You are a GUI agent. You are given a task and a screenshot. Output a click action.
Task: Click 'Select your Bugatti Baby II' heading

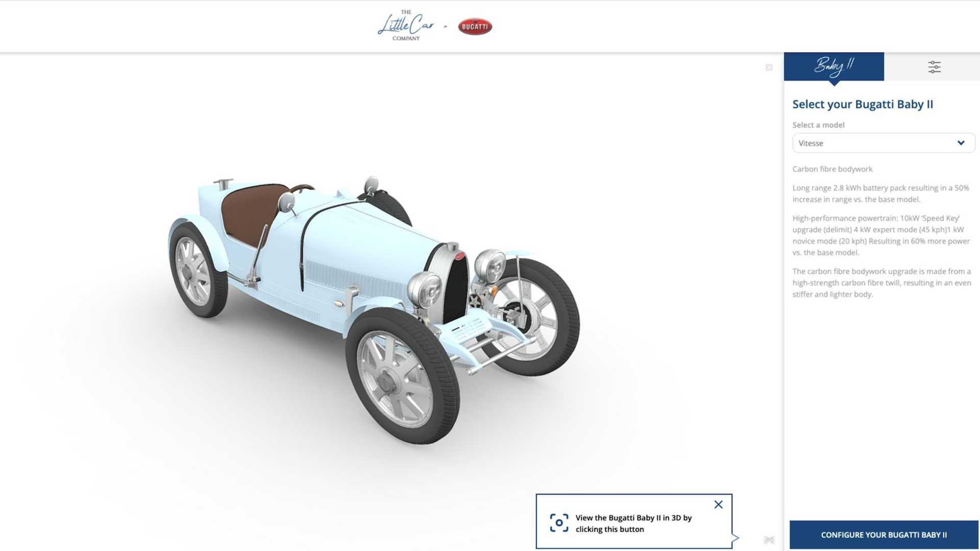tap(863, 104)
